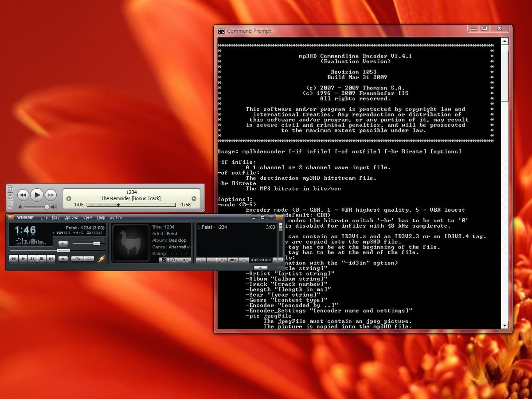This screenshot has width=532, height=399.
Task: Click the playlist selection button
Action: click(222, 260)
